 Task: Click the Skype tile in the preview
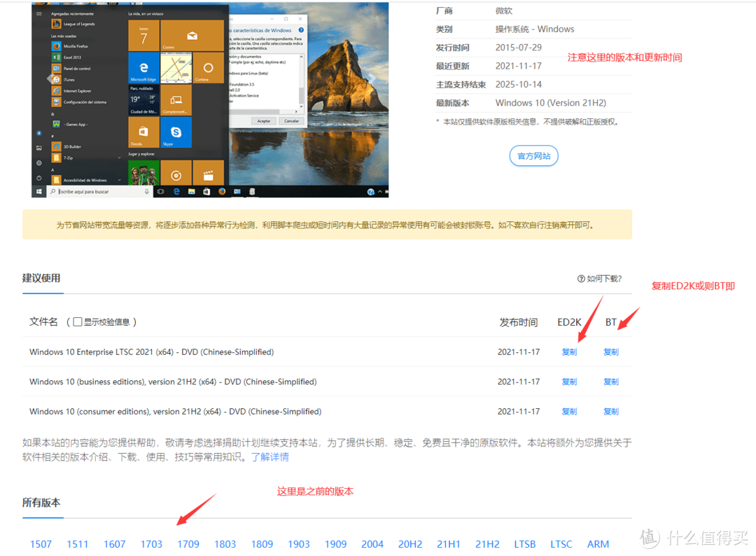click(x=176, y=132)
